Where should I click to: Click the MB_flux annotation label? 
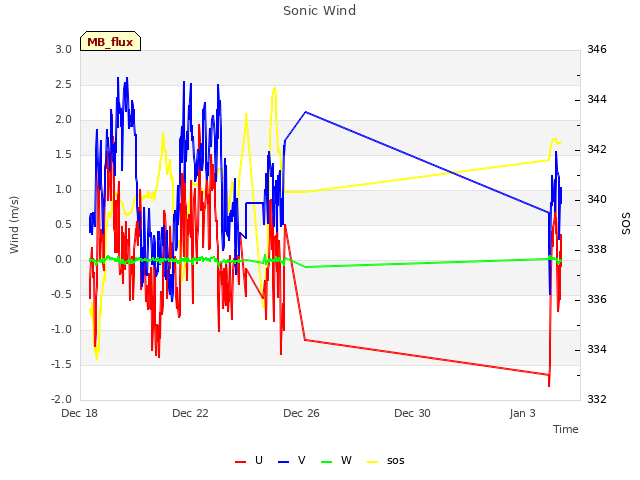coord(110,41)
